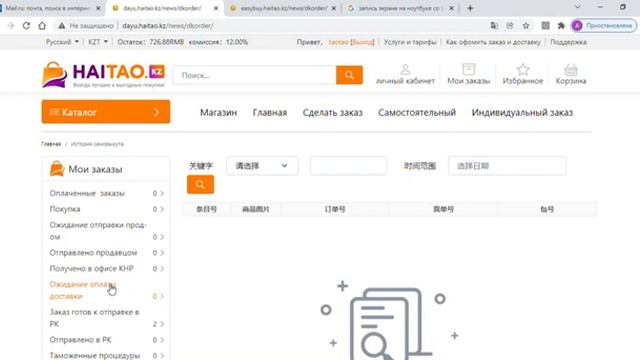Click the orange search button beside Поиск field
This screenshot has height=360, width=640.
pyautogui.click(x=349, y=75)
